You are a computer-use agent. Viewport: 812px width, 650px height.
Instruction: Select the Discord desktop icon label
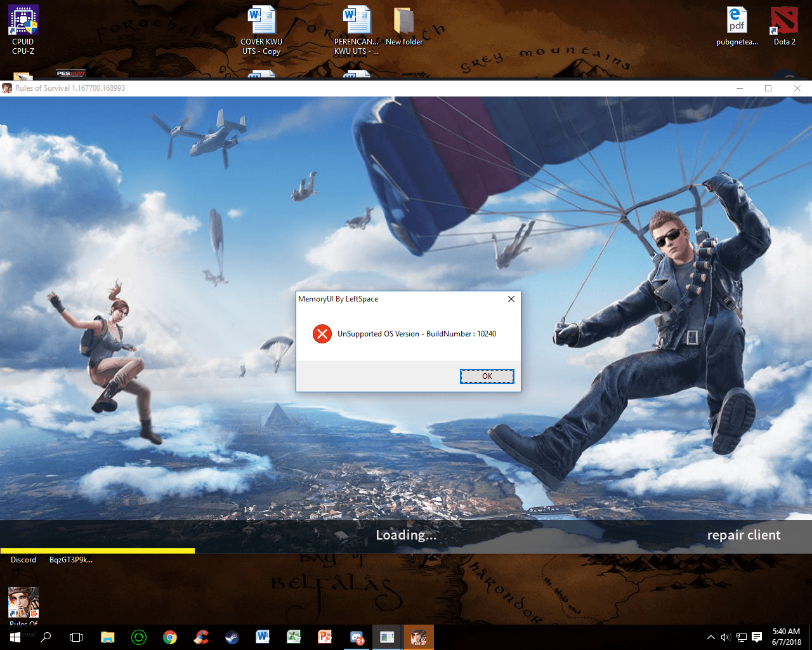[23, 560]
